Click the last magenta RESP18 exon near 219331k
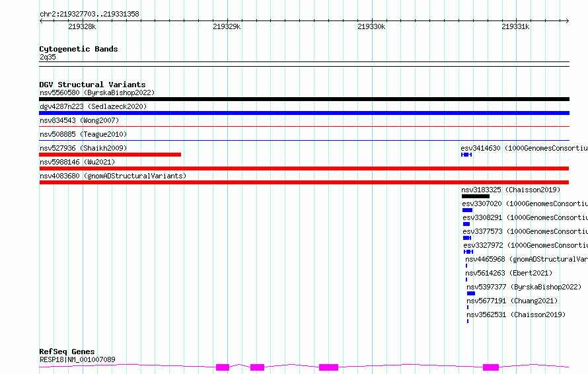 491,367
